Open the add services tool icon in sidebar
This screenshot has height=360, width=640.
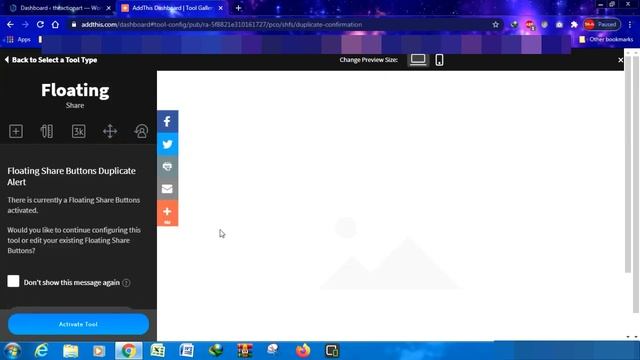pyautogui.click(x=16, y=131)
